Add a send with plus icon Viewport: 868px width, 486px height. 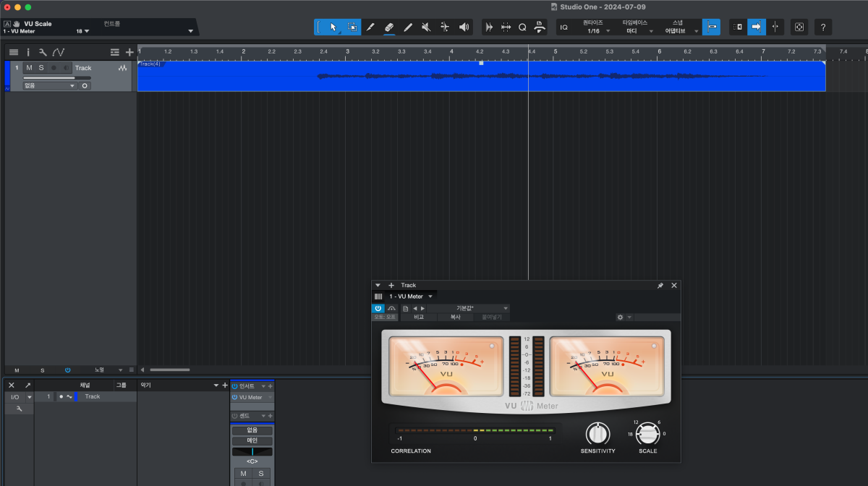coord(271,416)
